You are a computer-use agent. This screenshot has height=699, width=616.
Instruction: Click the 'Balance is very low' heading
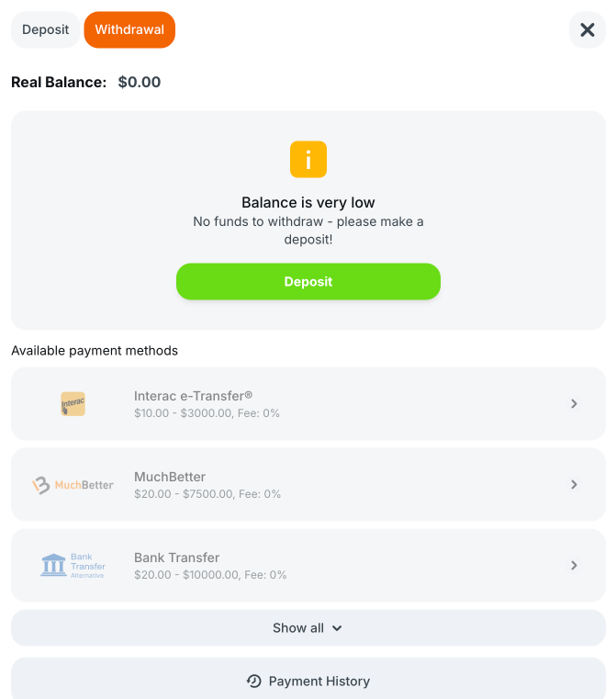click(x=308, y=203)
